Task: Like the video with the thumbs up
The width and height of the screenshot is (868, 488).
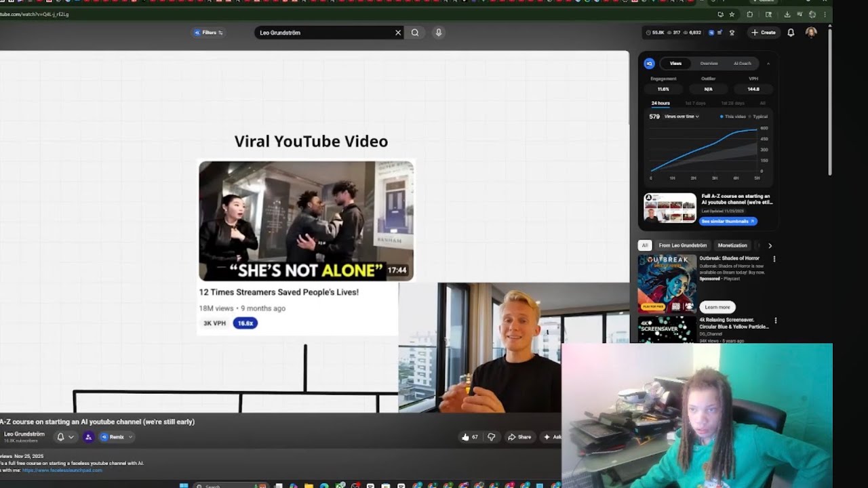Action: [x=469, y=437]
